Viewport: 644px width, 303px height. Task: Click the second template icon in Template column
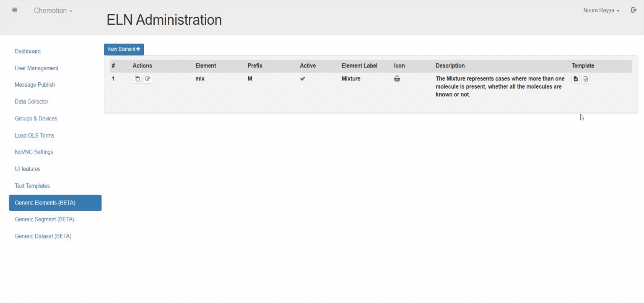click(x=586, y=79)
